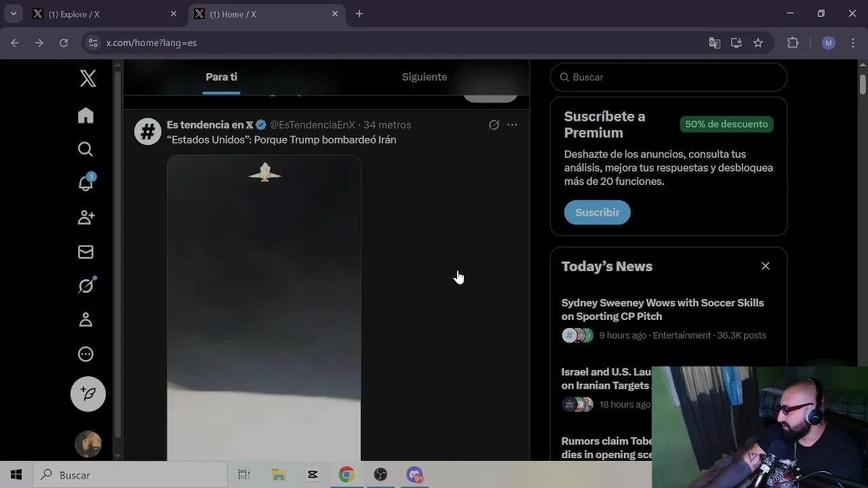Expand the tab search dropdown arrow
The image size is (868, 488).
point(13,14)
